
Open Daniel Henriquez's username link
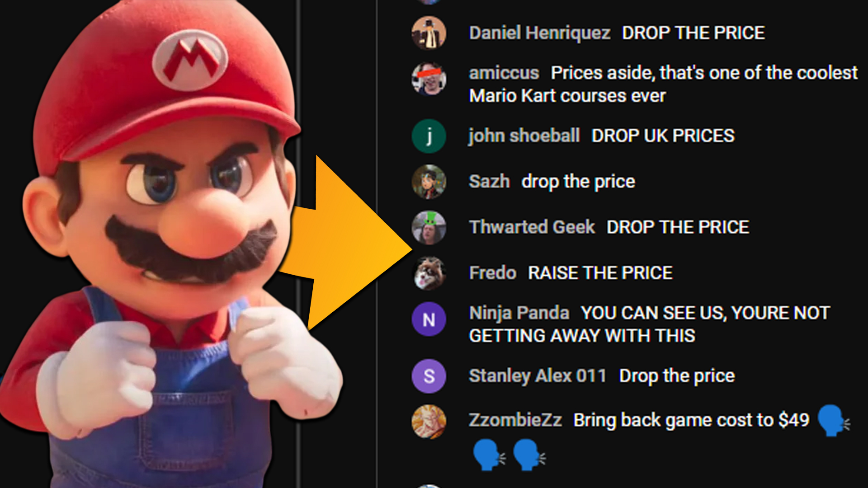(539, 33)
